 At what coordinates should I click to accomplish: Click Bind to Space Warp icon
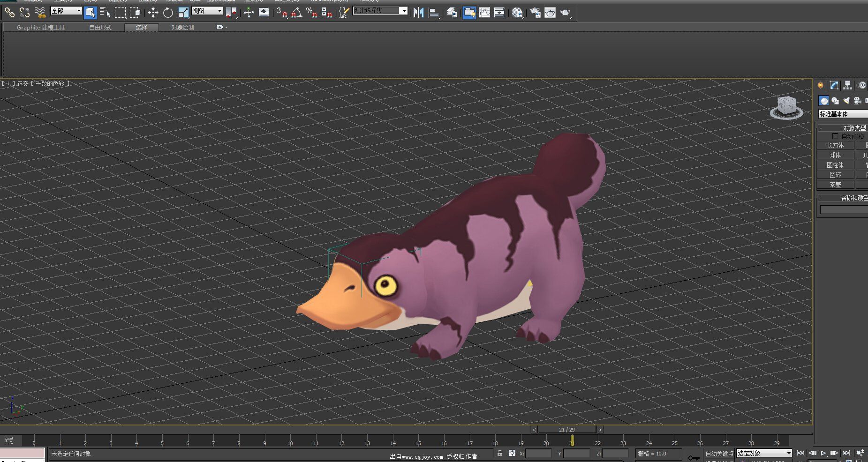[40, 13]
